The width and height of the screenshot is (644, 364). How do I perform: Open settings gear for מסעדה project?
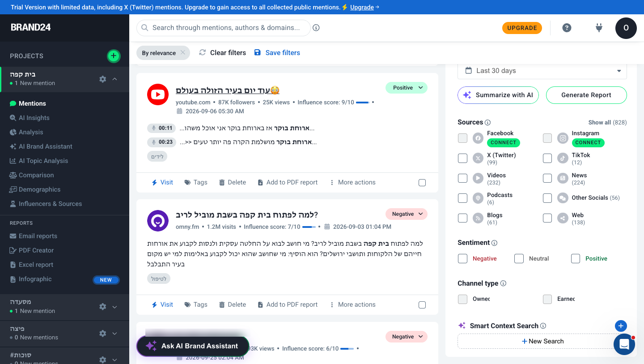103,307
